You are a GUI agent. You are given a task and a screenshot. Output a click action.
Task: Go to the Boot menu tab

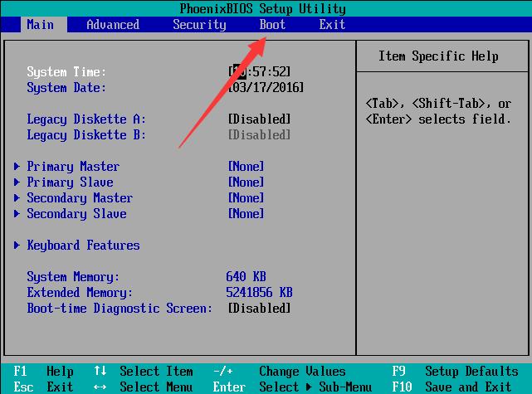(272, 24)
